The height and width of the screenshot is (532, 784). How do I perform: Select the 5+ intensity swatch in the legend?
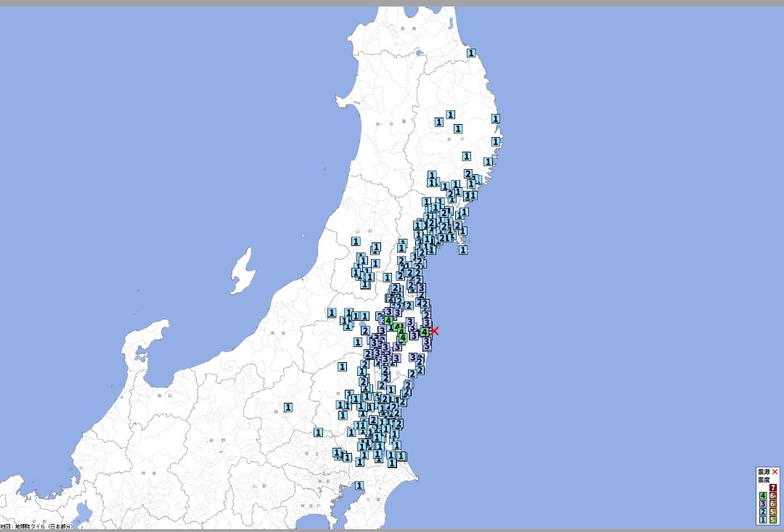click(773, 512)
